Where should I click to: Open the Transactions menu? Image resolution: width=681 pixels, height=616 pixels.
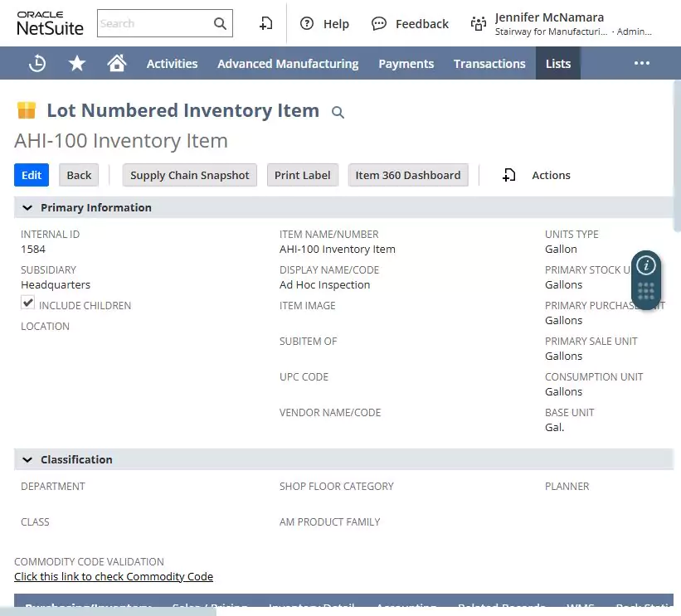point(489,64)
